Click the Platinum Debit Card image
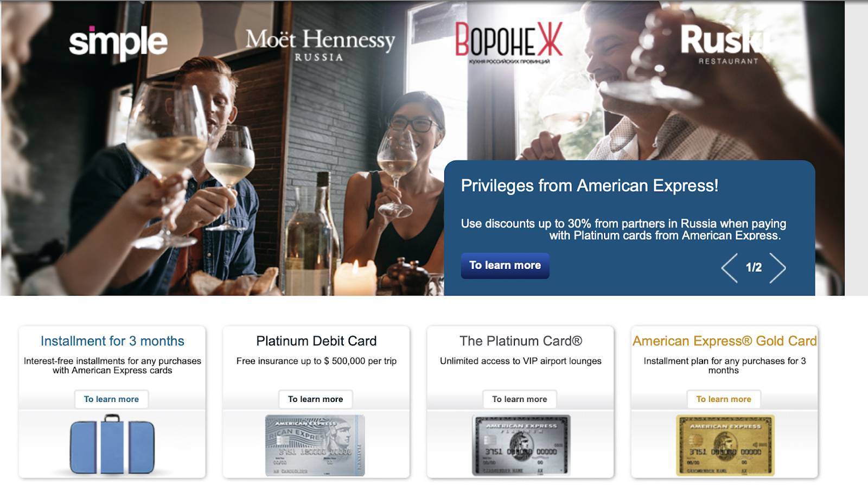 (315, 445)
